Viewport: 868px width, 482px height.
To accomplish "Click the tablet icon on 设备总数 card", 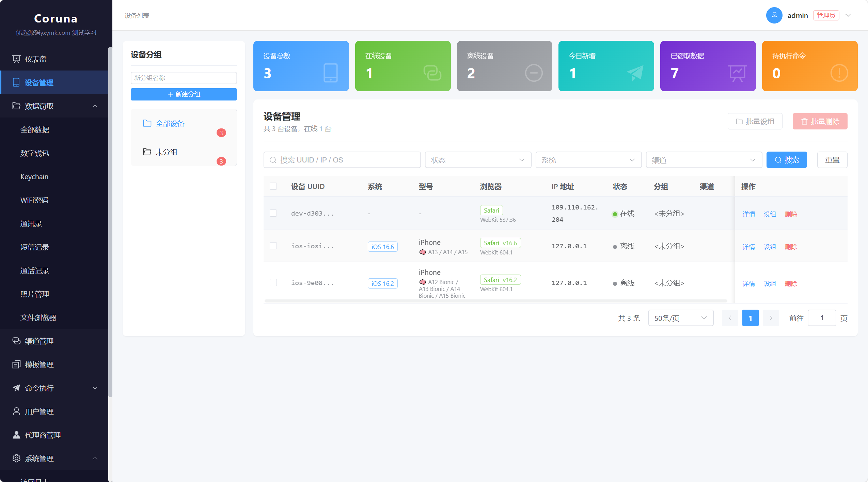I will tap(330, 73).
